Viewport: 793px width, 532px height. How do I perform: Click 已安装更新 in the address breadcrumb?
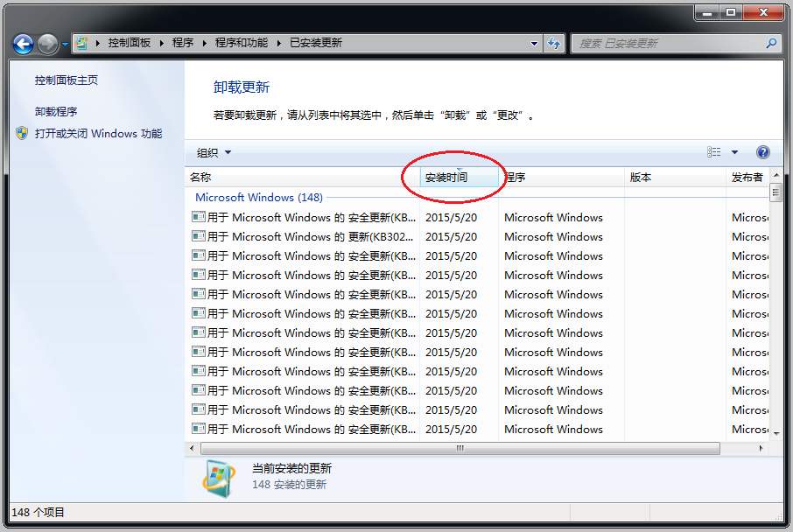[x=316, y=43]
